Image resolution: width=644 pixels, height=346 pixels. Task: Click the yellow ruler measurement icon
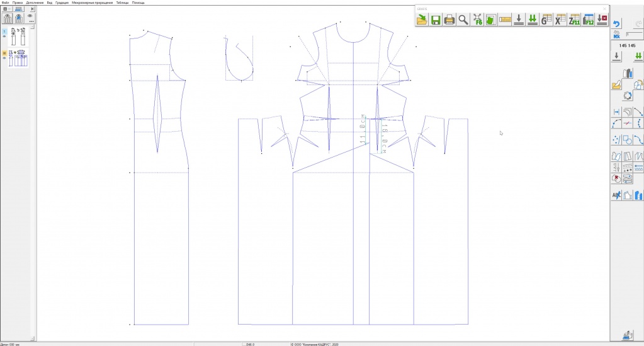point(504,20)
